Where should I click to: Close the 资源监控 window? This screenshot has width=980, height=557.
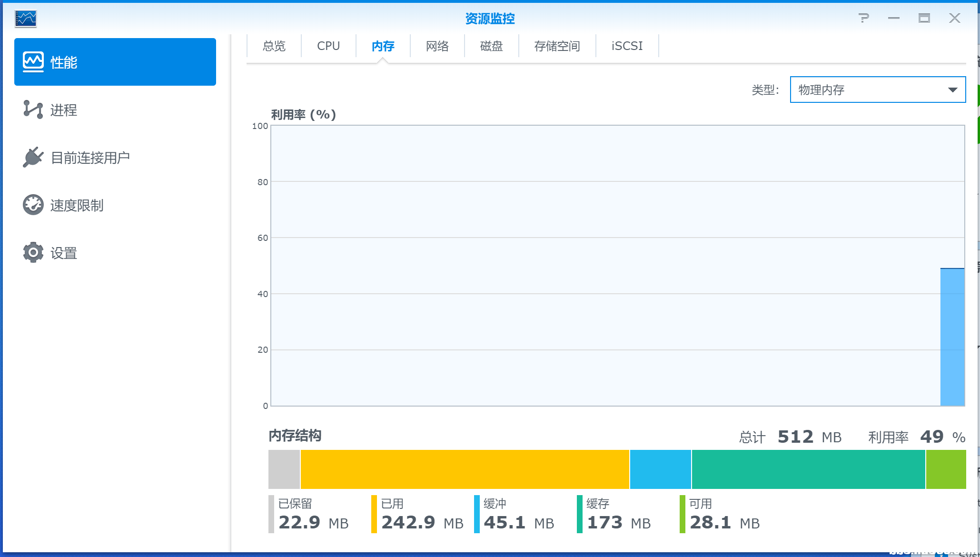955,18
